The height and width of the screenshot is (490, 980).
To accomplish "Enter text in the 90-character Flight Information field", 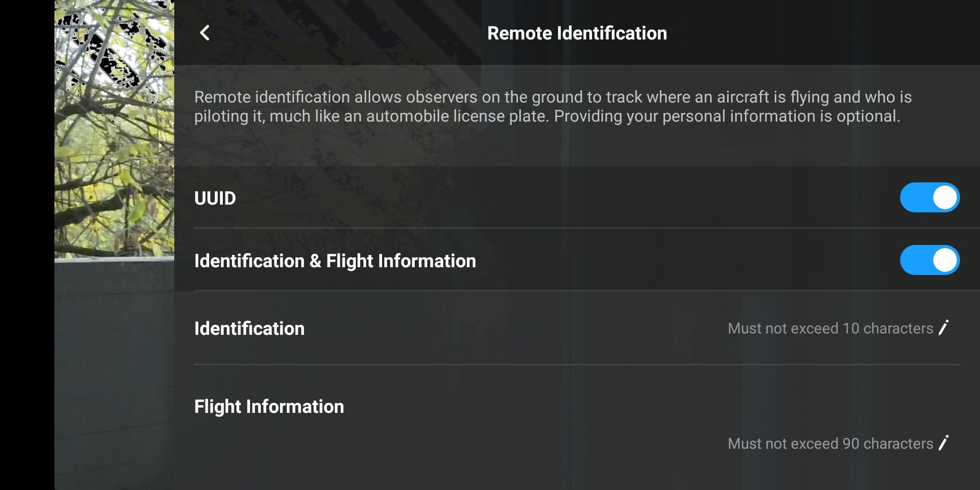I will pyautogui.click(x=830, y=444).
